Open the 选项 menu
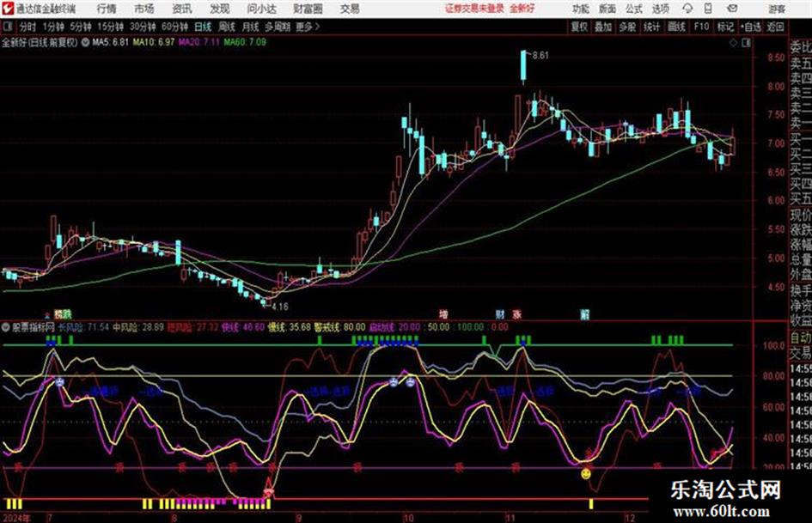The height and width of the screenshot is (523, 812). click(x=660, y=9)
